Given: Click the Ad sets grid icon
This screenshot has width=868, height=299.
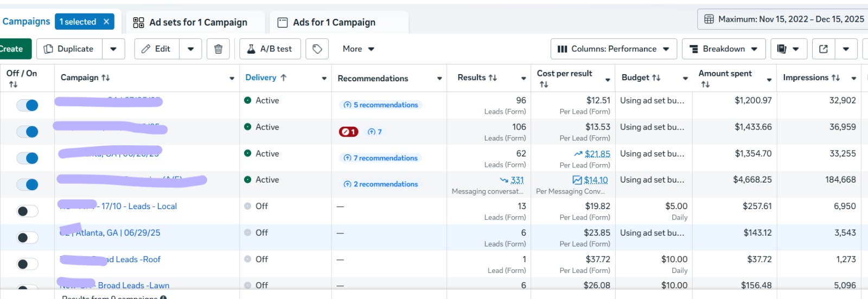Looking at the screenshot, I should tap(138, 22).
